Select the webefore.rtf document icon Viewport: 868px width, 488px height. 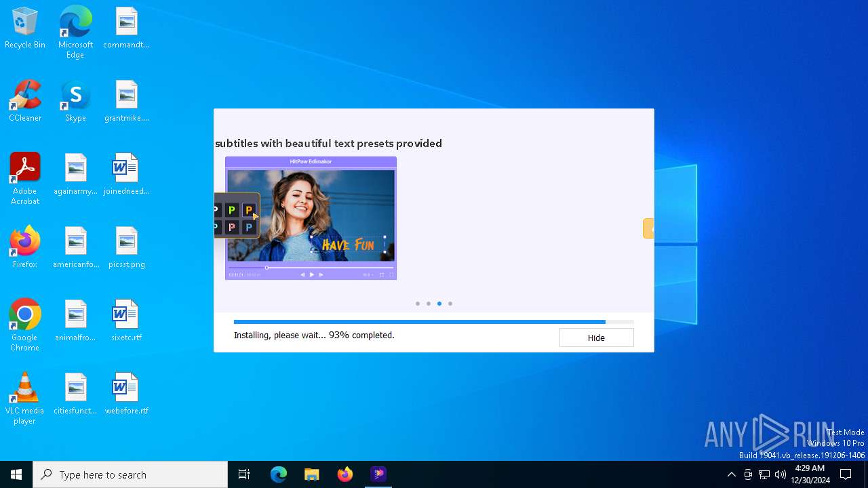126,394
